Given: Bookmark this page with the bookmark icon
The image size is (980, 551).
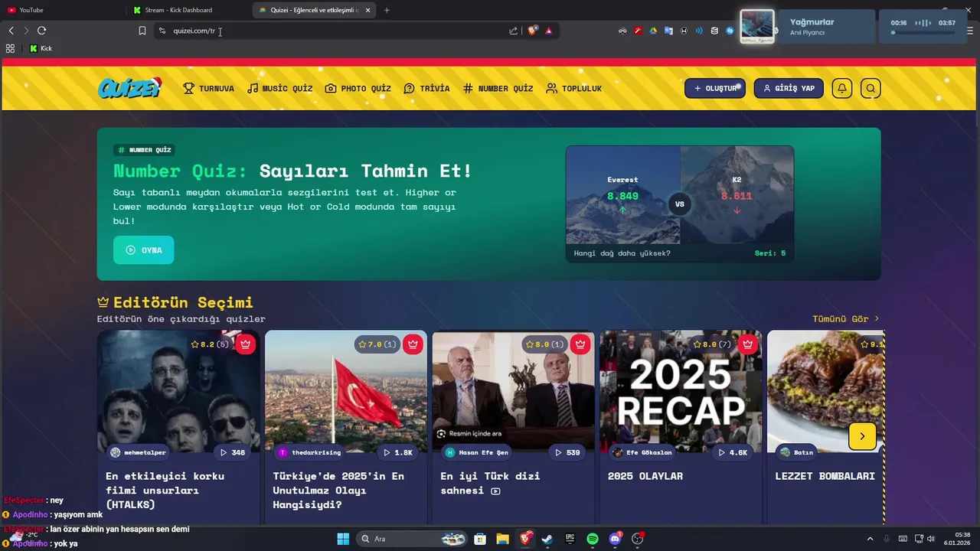Looking at the screenshot, I should click(142, 31).
